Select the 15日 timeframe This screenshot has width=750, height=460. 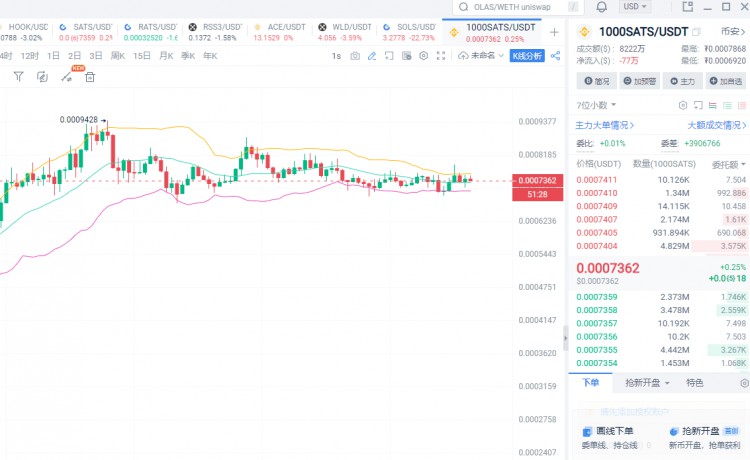click(x=142, y=56)
